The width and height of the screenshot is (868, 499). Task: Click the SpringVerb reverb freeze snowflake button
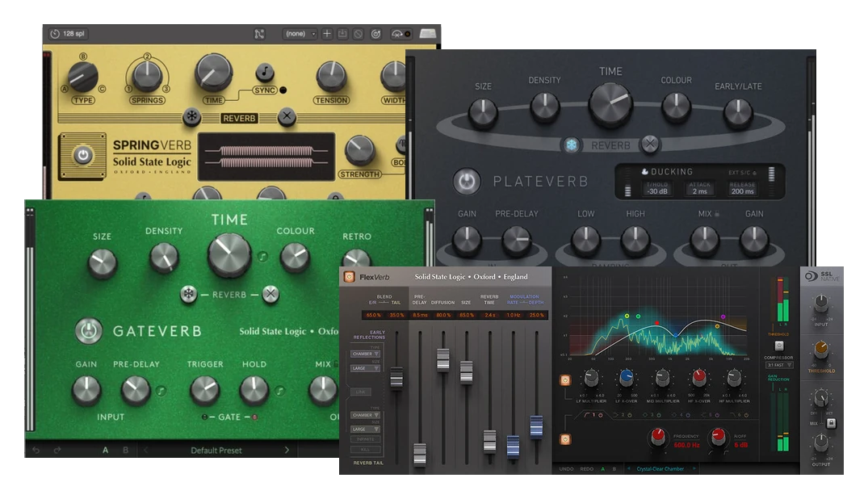point(191,116)
